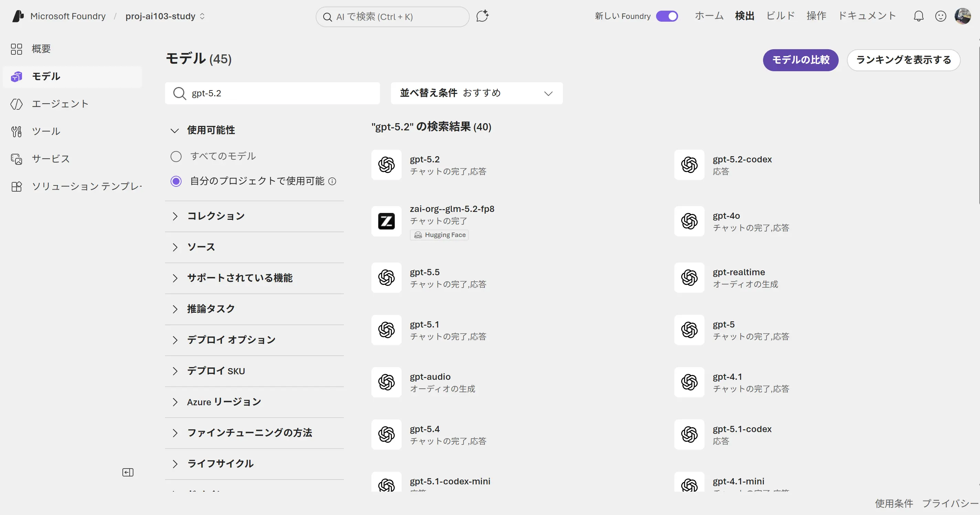The image size is (980, 515).
Task: Click the gpt-audio model logo
Action: (x=386, y=382)
